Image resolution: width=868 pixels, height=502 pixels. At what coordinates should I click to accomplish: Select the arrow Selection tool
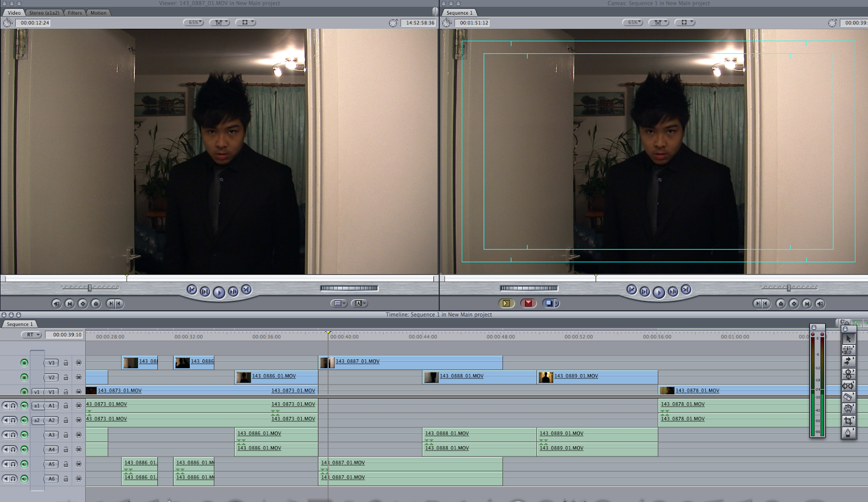pos(849,339)
